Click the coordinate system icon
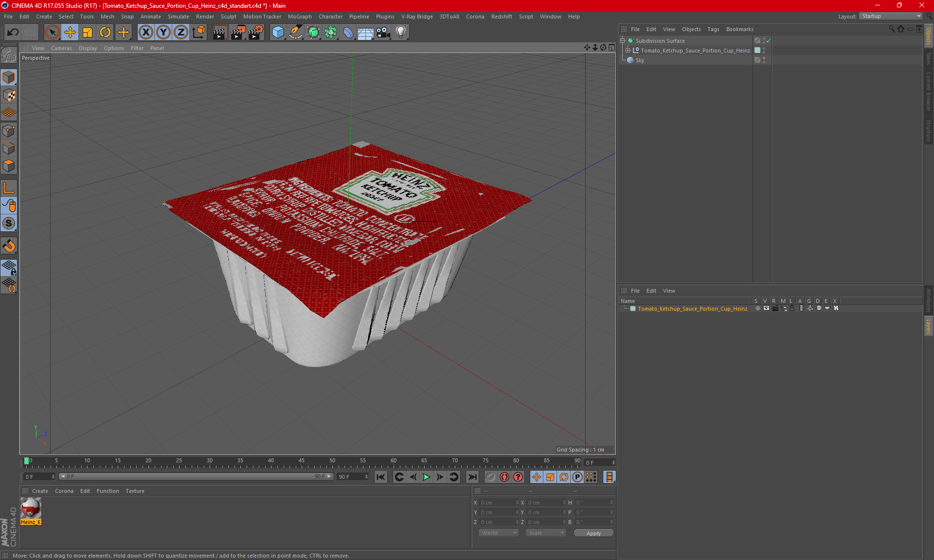The width and height of the screenshot is (934, 560). pyautogui.click(x=199, y=33)
